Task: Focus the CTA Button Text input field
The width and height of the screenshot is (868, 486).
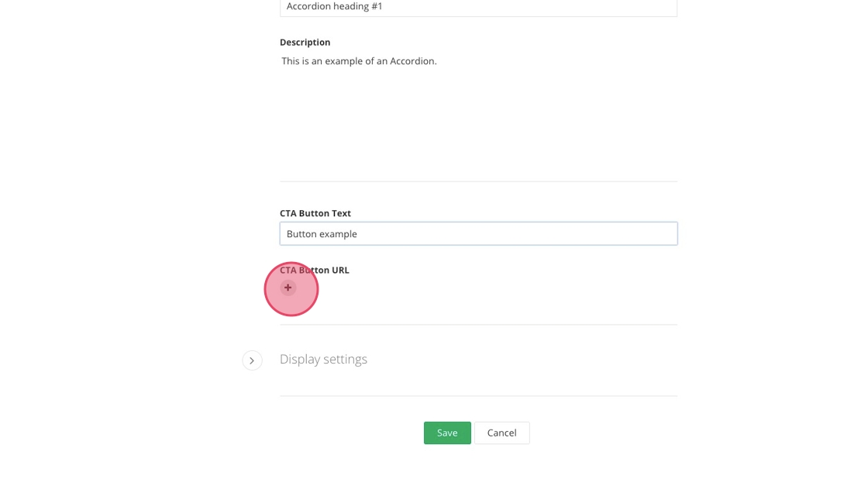Action: point(478,233)
